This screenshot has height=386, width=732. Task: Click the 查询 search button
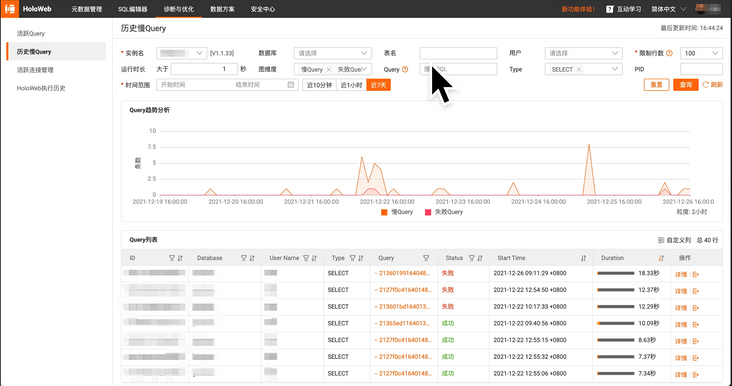(686, 85)
